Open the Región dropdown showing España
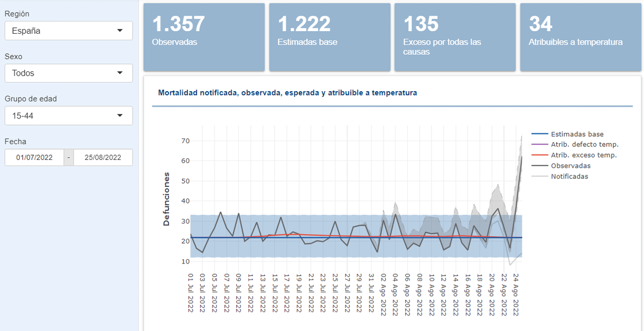This screenshot has width=644, height=331. (68, 31)
